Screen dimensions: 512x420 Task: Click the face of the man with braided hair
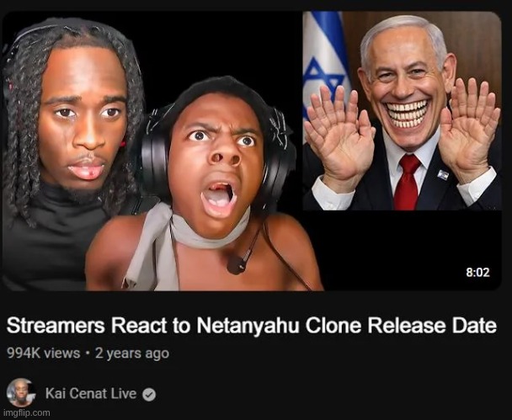pos(83,118)
